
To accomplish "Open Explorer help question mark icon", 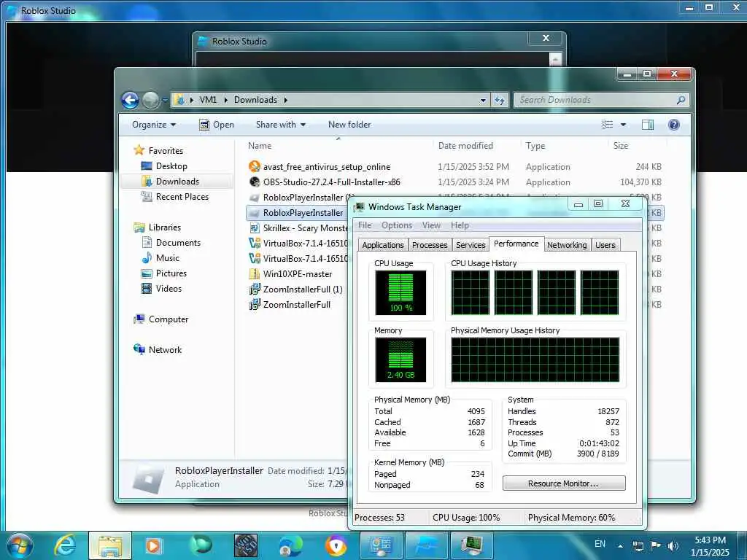I will click(673, 125).
